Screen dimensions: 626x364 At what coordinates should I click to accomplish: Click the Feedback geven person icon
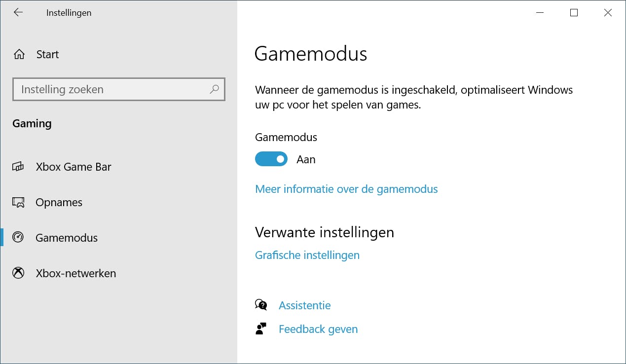click(x=261, y=328)
